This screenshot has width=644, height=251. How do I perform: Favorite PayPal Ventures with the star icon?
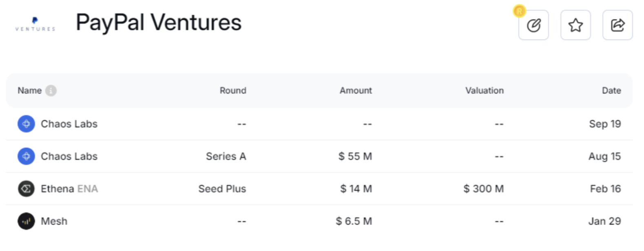pyautogui.click(x=575, y=25)
